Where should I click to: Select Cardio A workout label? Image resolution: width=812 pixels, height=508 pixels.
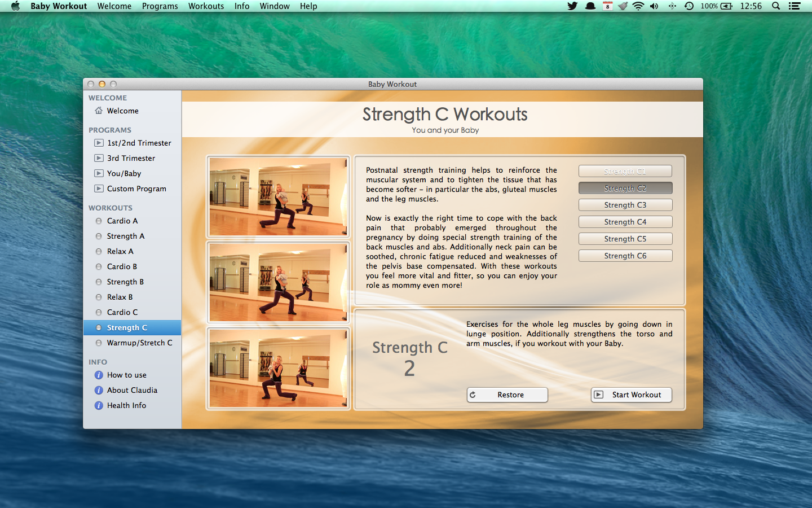[122, 221]
